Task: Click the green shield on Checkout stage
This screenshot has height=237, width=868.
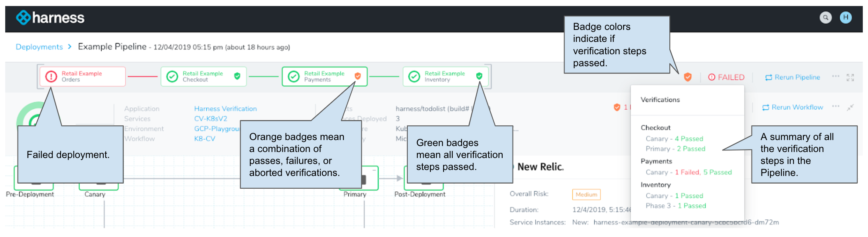Action: 237,76
